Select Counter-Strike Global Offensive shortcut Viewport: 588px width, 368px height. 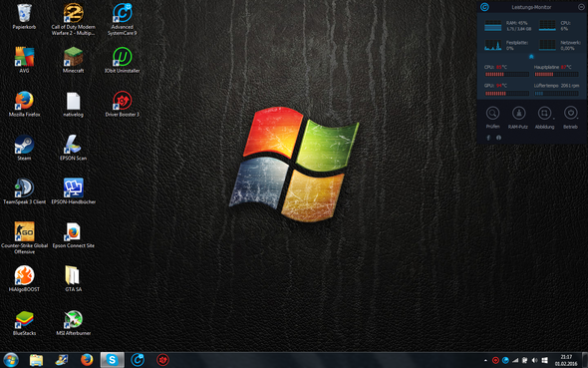point(24,237)
